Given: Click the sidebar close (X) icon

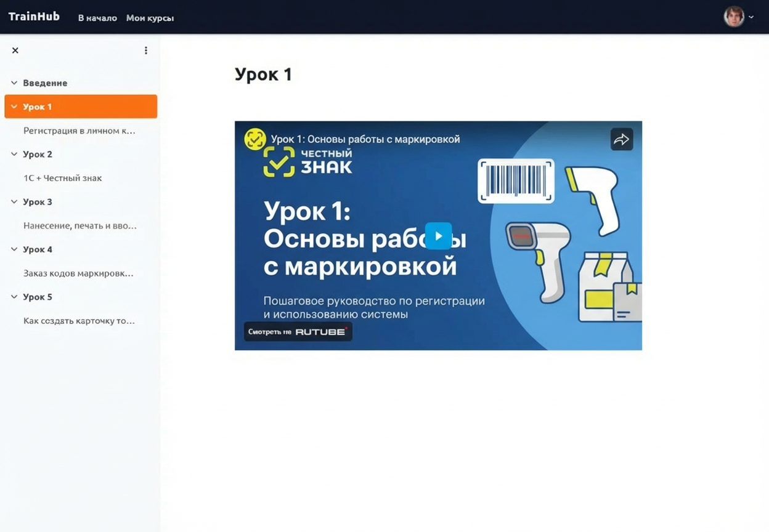Looking at the screenshot, I should pyautogui.click(x=15, y=50).
